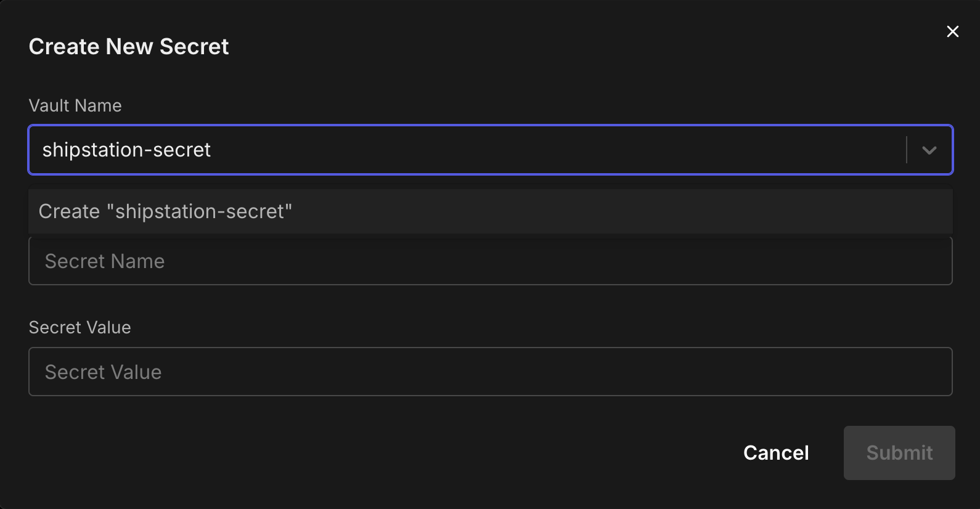Click the dropdown arrow in the Vault Name box
This screenshot has height=509, width=980.
tap(929, 150)
